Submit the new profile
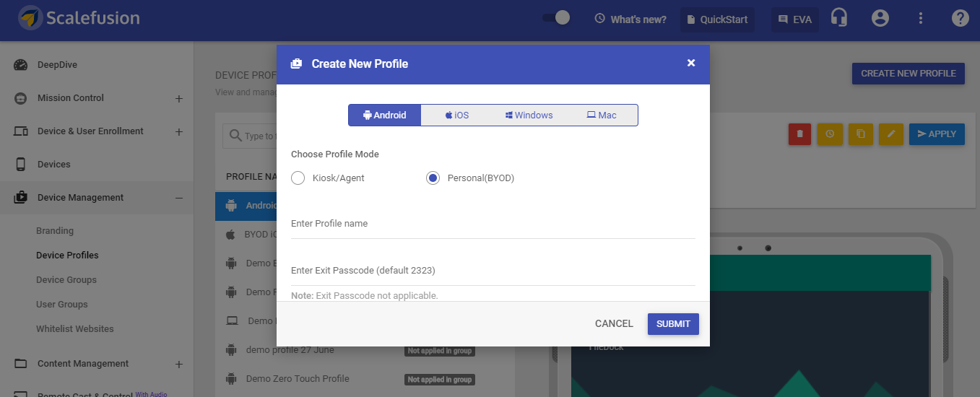Viewport: 980px width, 397px height. [673, 324]
